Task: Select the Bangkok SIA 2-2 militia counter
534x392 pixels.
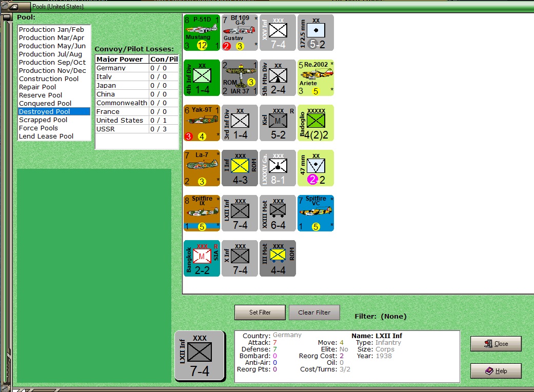Action: 202,258
